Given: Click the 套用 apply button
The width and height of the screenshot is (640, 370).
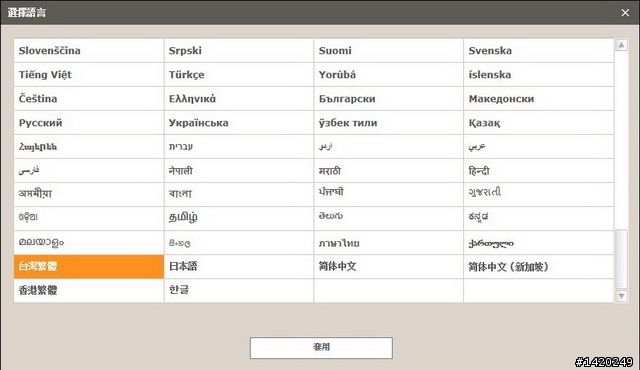Looking at the screenshot, I should pos(321,348).
